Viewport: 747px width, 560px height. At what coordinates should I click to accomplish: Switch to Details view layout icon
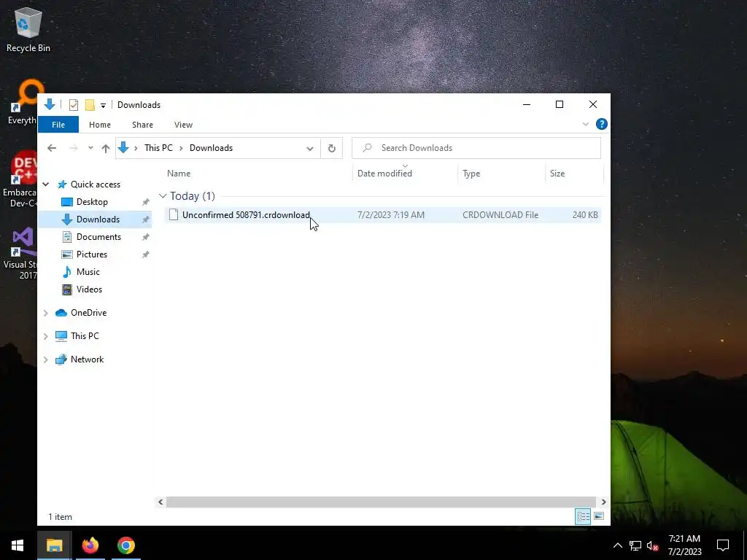(x=583, y=517)
